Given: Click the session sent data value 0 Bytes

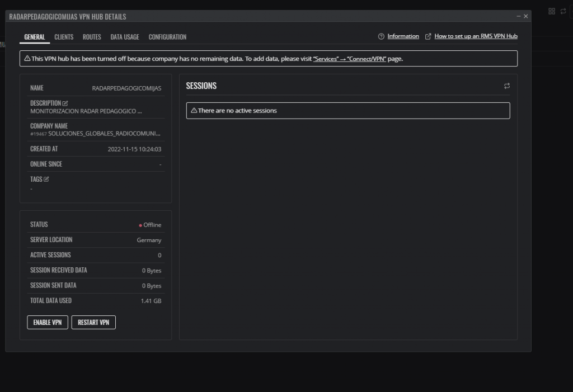Looking at the screenshot, I should pyautogui.click(x=151, y=286).
